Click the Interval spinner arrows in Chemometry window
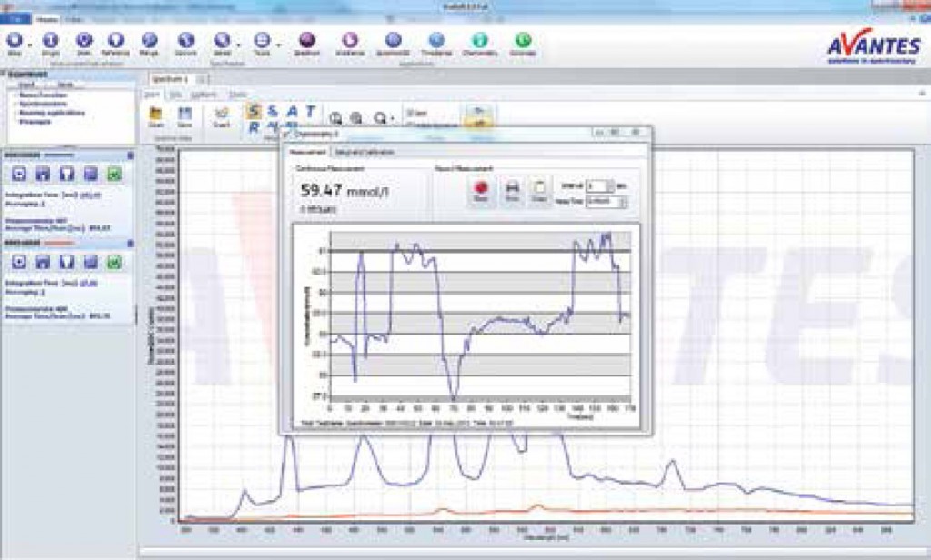931x560 pixels. coord(610,186)
